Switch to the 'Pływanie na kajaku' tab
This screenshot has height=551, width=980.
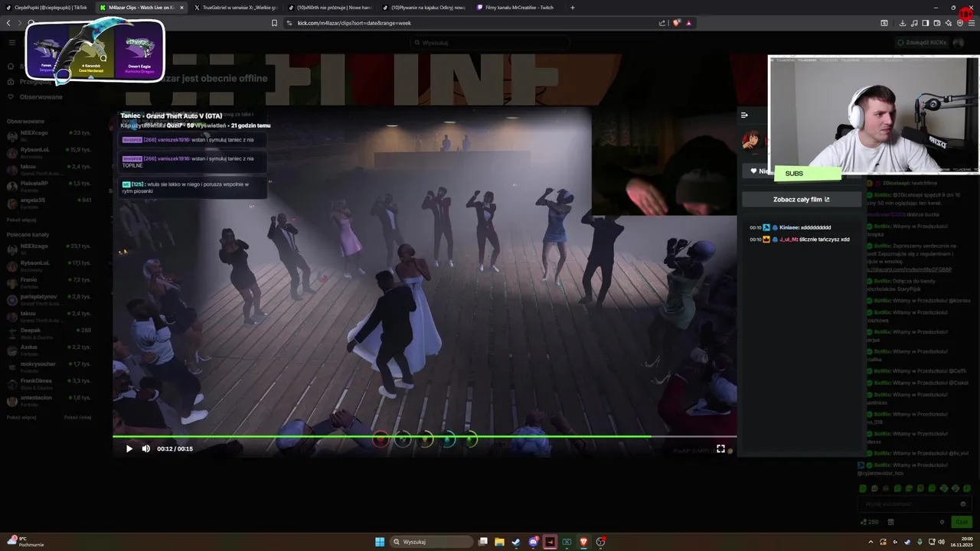tap(423, 8)
